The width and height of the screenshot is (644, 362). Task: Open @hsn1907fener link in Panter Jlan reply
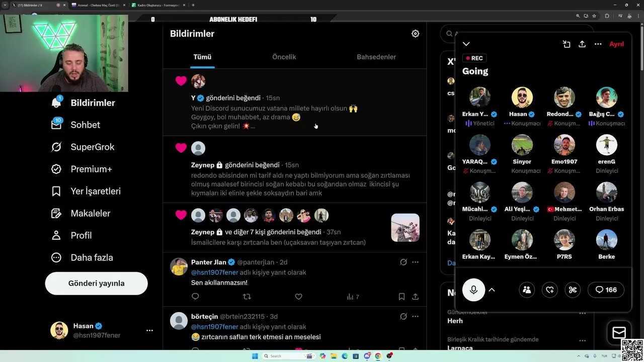coord(214,272)
